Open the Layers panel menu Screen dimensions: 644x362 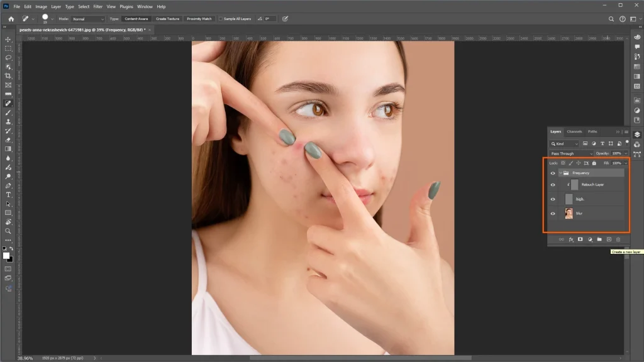626,132
